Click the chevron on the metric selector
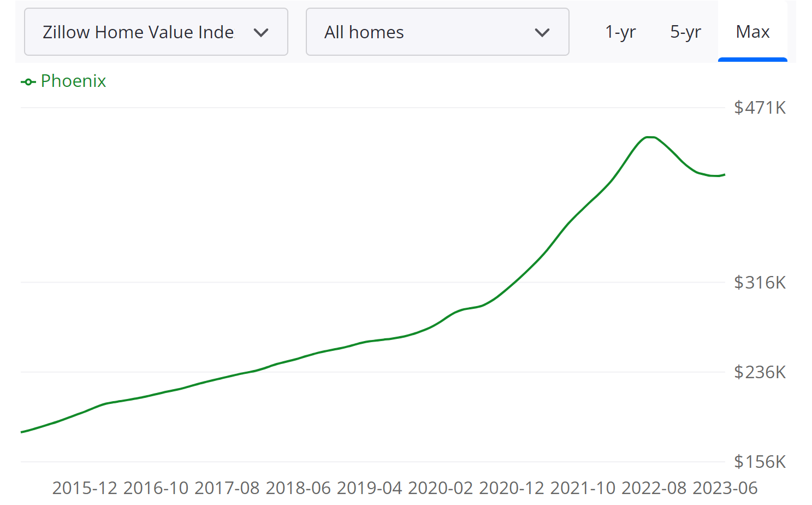This screenshot has width=812, height=505. tap(262, 32)
